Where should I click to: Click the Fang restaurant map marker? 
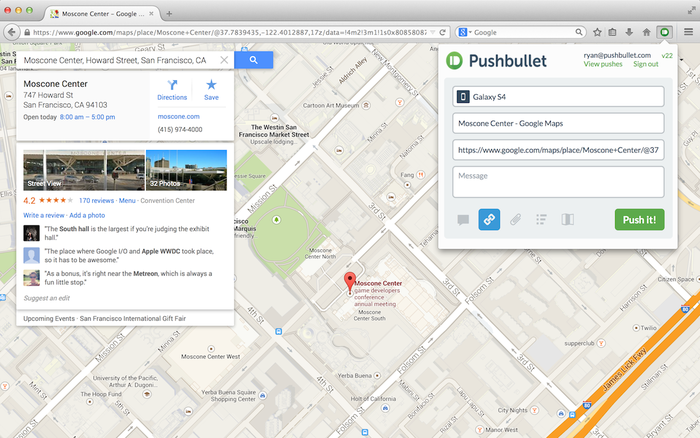click(420, 175)
